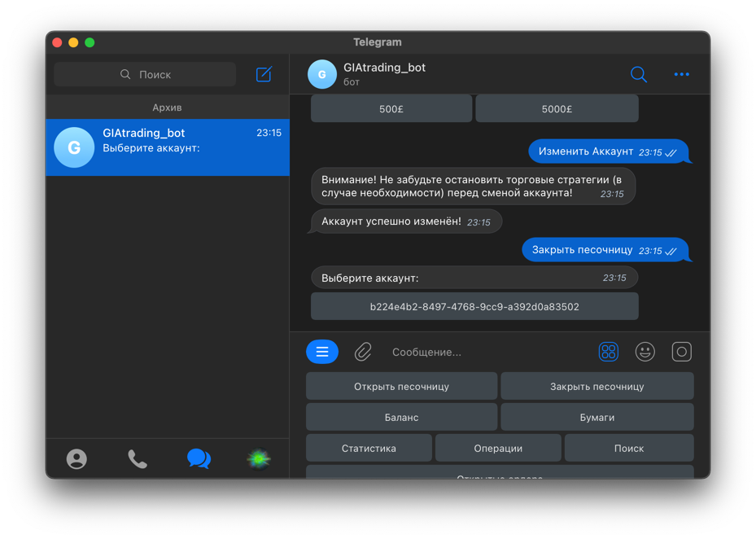The width and height of the screenshot is (756, 539).
Task: Click the Выберите аккаунт message bubble
Action: 474,278
